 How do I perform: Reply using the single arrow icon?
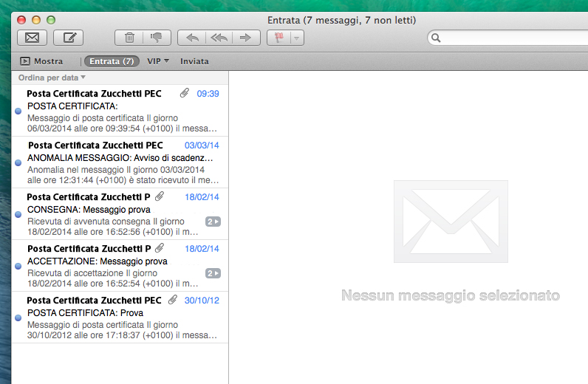tap(191, 38)
